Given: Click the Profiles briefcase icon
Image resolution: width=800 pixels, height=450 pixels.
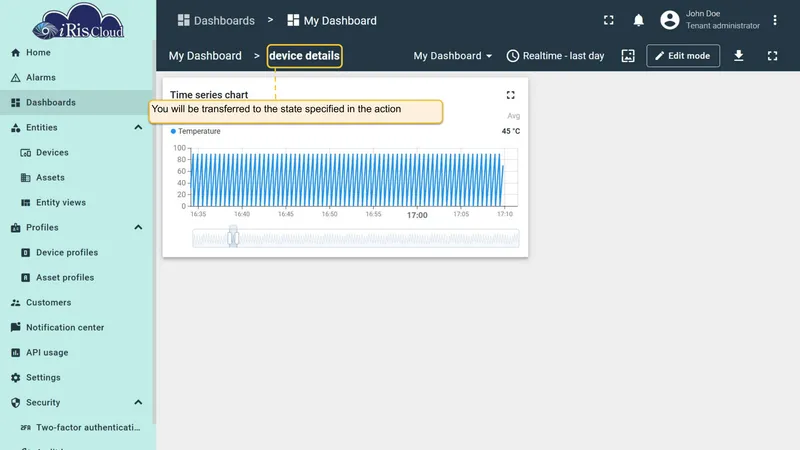Looking at the screenshot, I should coord(16,228).
